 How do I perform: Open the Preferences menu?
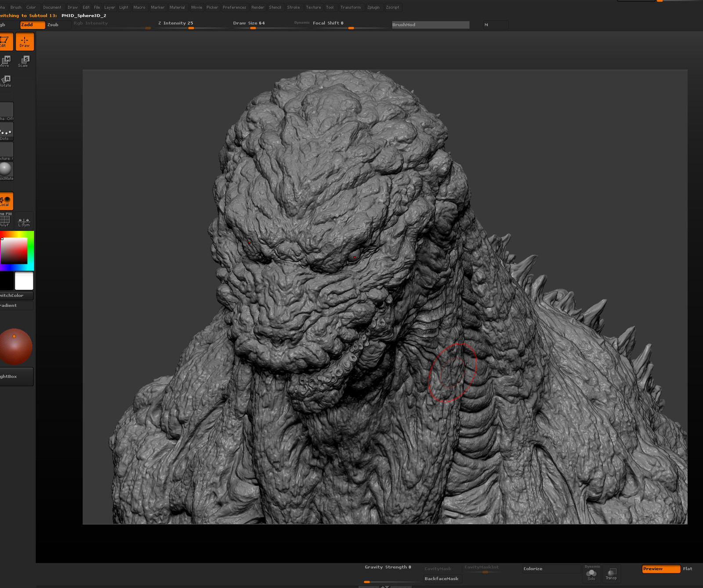pos(235,7)
